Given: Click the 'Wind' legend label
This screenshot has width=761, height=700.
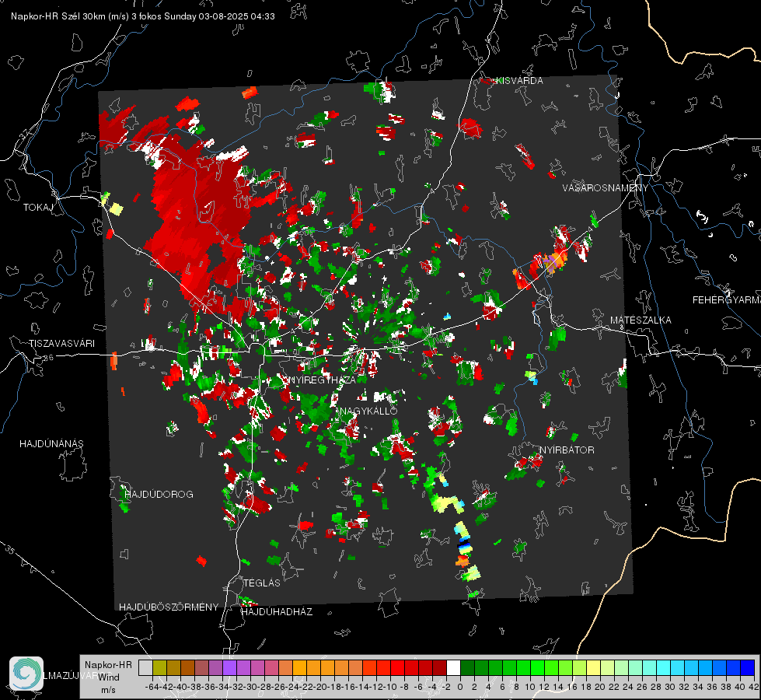Looking at the screenshot, I should coord(109,677).
